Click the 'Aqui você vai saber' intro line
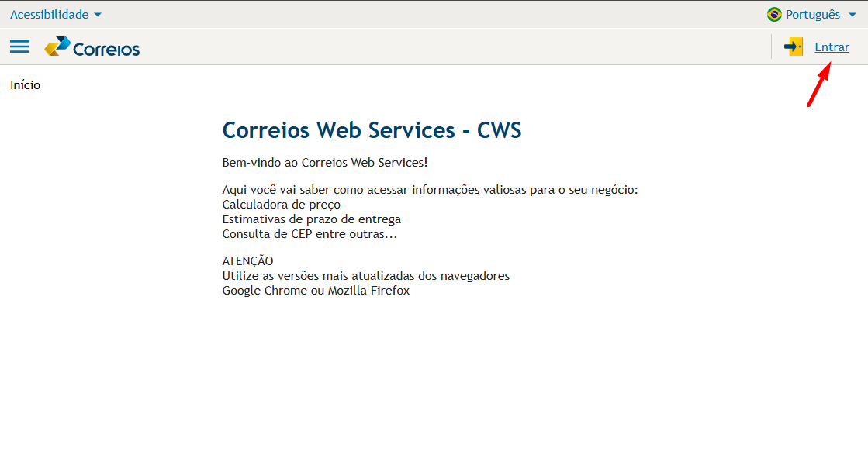This screenshot has height=469, width=868. click(x=431, y=190)
